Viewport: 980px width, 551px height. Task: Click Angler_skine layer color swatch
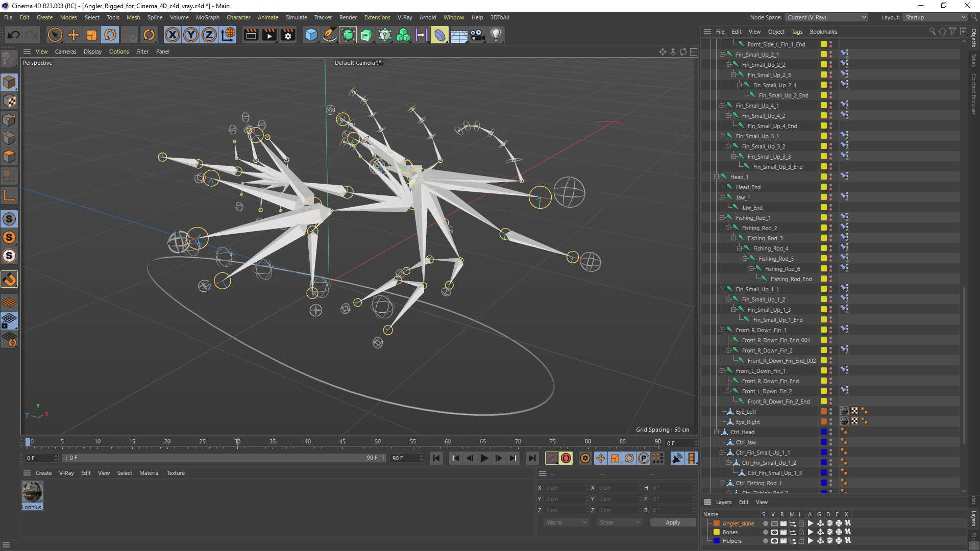pos(717,523)
